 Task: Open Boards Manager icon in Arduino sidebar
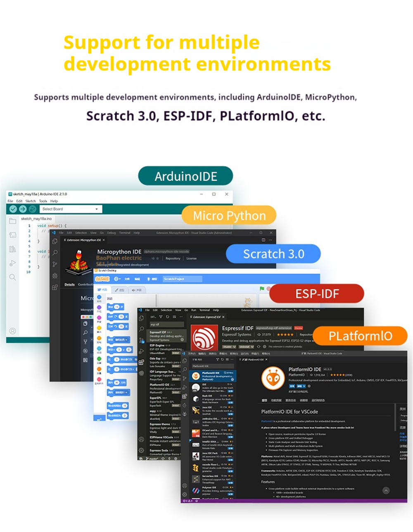(13, 235)
